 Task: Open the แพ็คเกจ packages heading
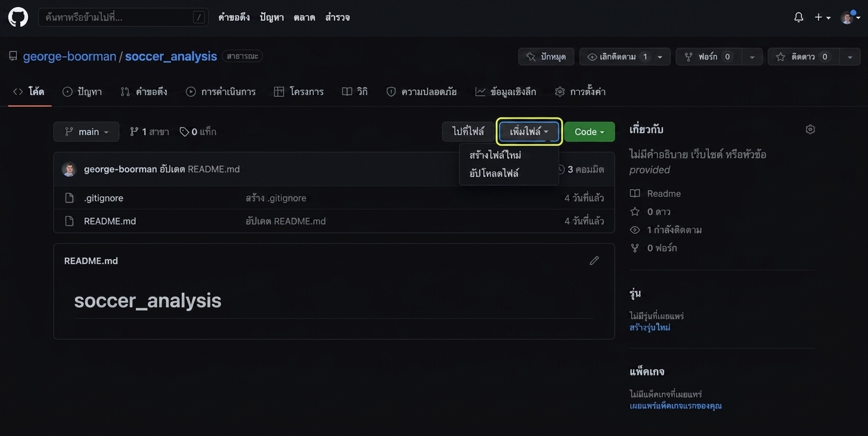(647, 371)
